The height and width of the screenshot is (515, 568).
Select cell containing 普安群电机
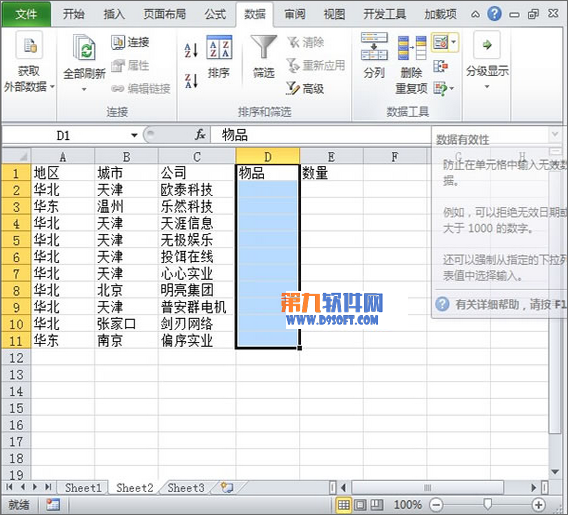coord(197,307)
